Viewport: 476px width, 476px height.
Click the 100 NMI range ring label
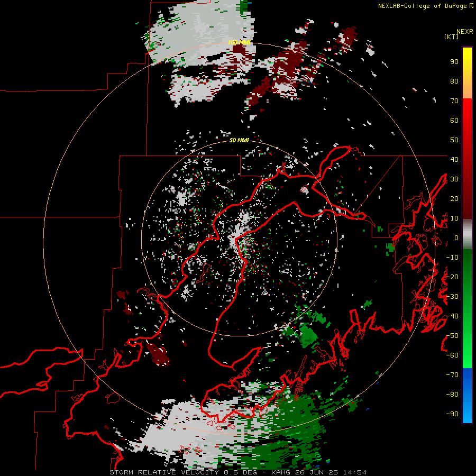pos(239,42)
